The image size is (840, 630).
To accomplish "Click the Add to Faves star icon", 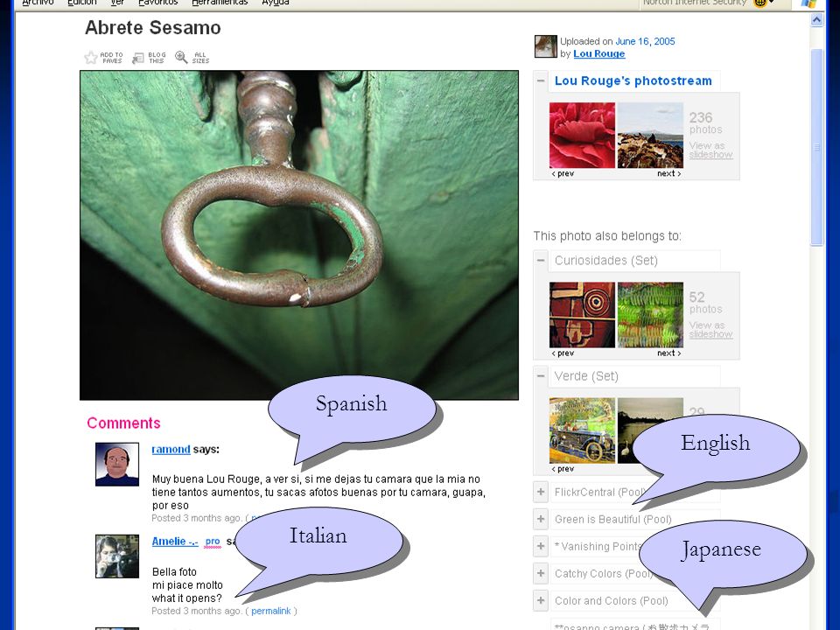I will click(x=91, y=58).
